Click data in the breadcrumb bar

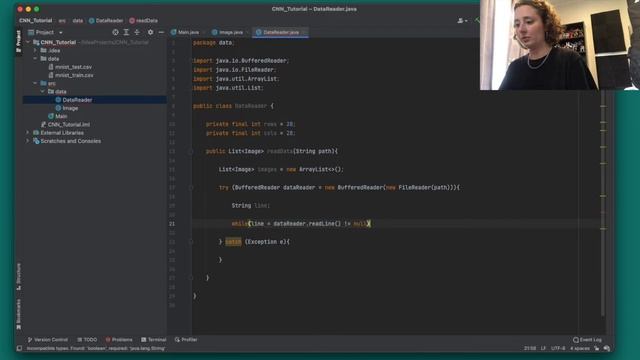click(78, 20)
